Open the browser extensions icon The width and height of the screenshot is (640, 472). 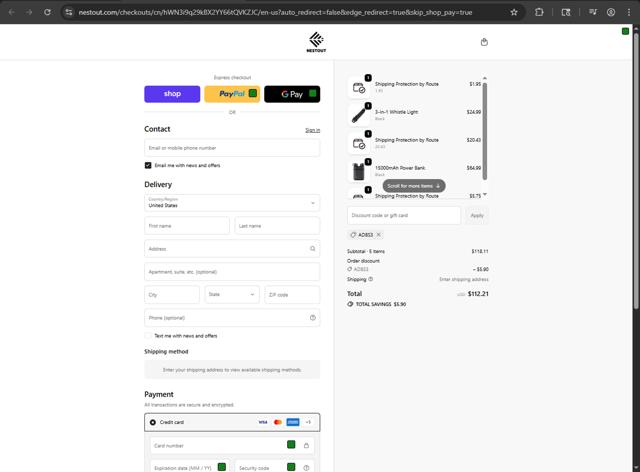[x=539, y=12]
